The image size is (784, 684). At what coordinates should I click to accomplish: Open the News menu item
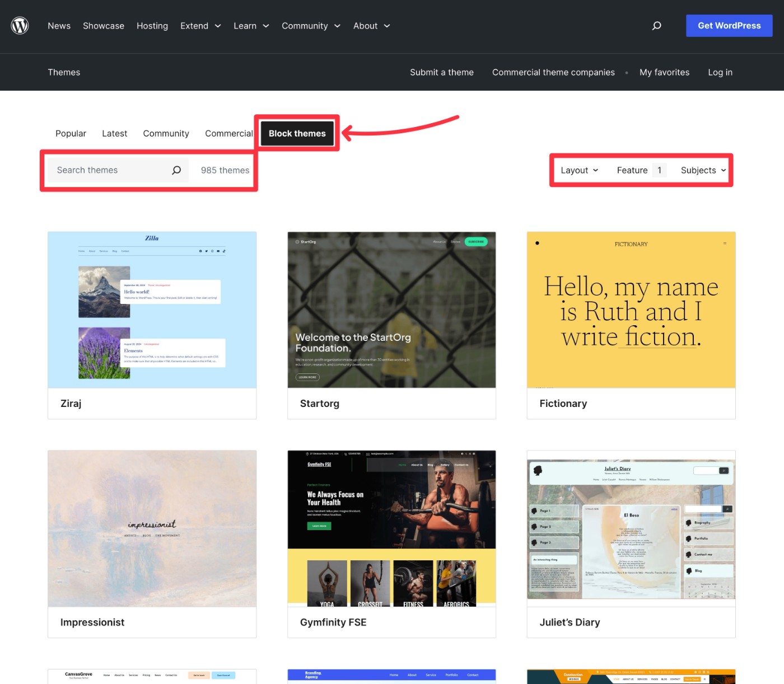[59, 26]
